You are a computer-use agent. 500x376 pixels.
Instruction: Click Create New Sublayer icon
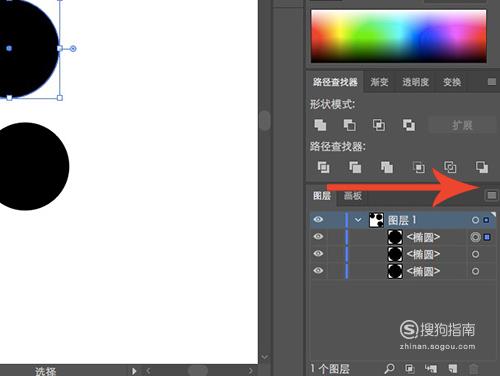[431, 368]
